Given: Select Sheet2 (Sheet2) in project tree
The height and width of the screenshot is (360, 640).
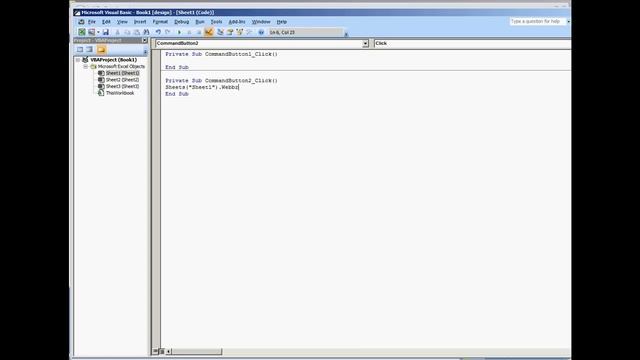Looking at the screenshot, I should pos(122,80).
